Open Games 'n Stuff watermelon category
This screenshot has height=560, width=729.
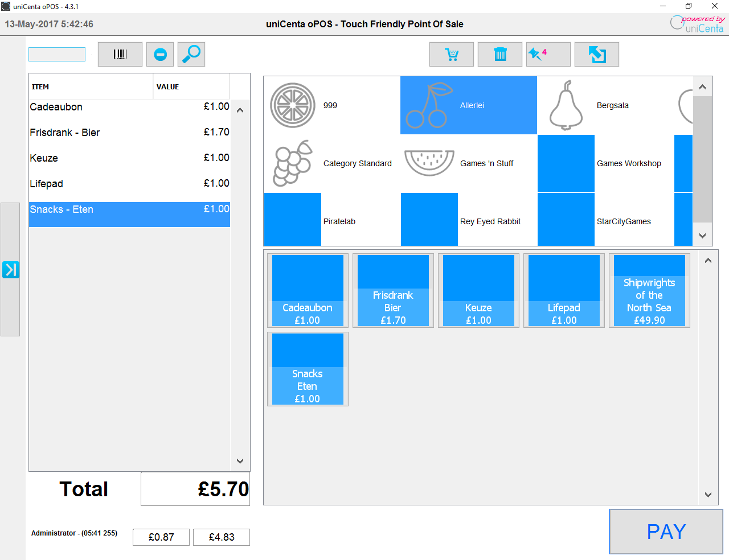(469, 163)
